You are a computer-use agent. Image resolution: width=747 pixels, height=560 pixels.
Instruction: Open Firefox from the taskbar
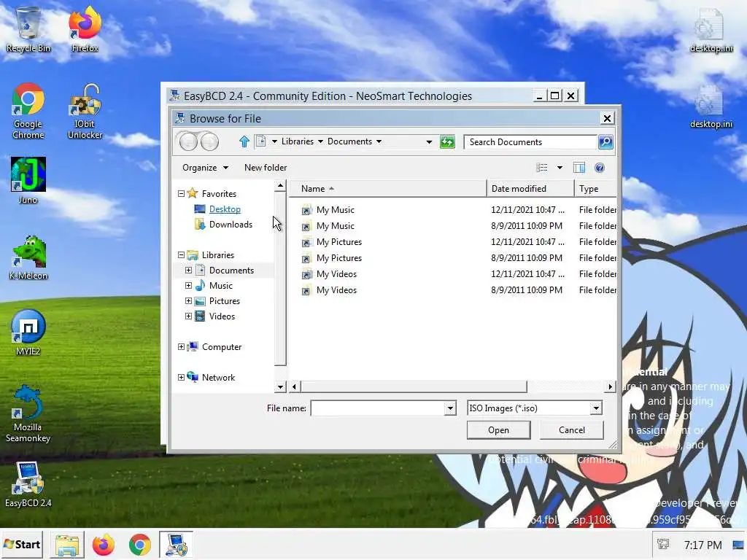[x=104, y=545]
